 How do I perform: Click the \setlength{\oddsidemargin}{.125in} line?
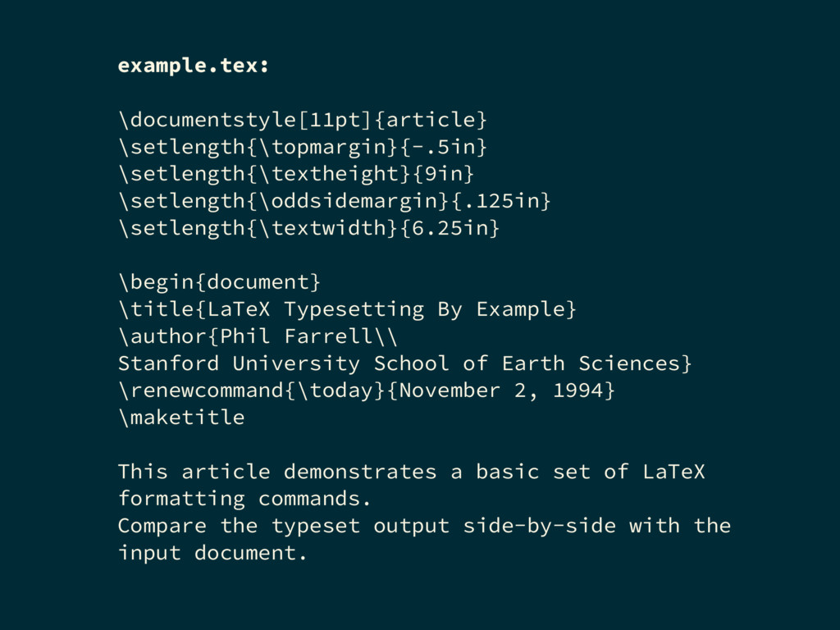click(335, 201)
